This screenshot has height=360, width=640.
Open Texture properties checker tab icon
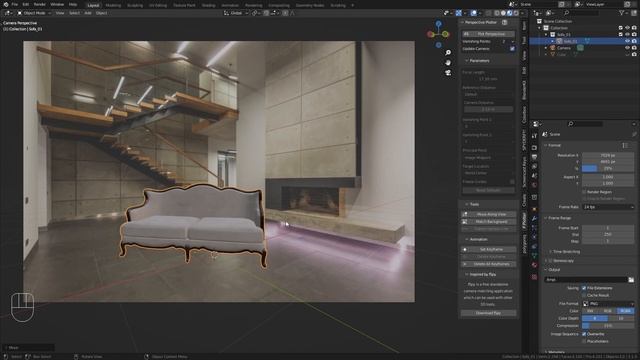click(x=534, y=277)
